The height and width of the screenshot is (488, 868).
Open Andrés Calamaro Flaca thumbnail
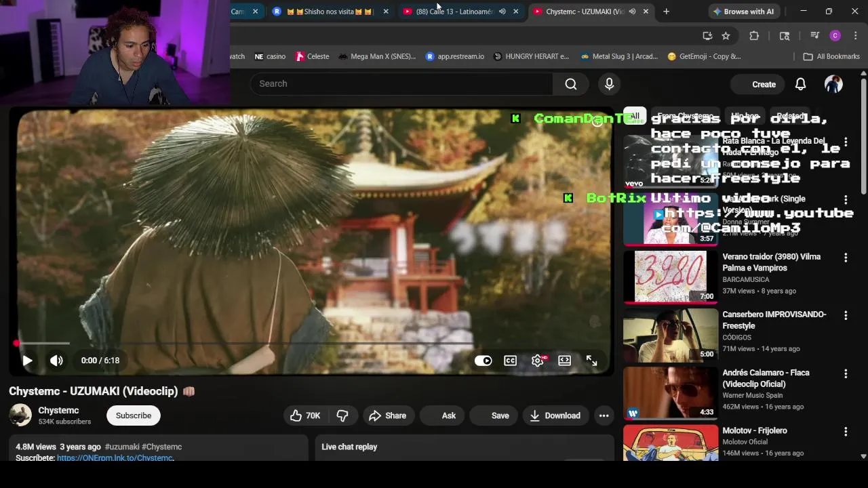click(671, 392)
